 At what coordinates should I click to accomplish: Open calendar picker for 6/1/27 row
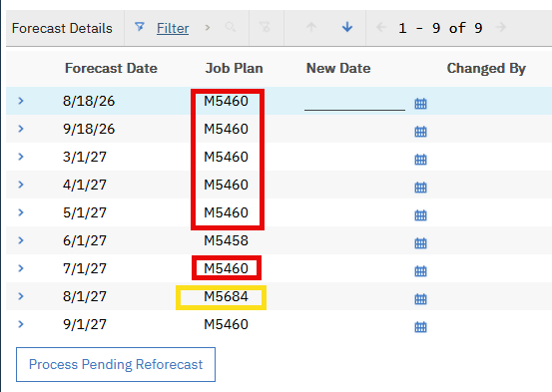(x=420, y=242)
